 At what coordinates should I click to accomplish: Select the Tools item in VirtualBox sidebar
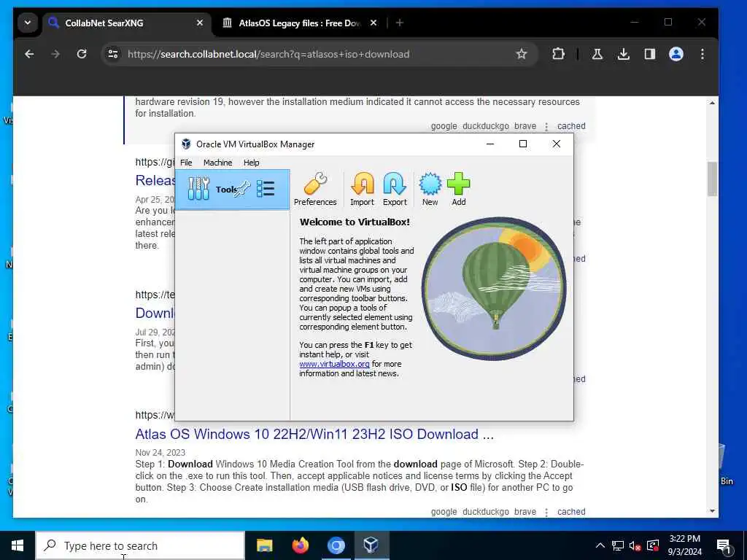pos(232,189)
